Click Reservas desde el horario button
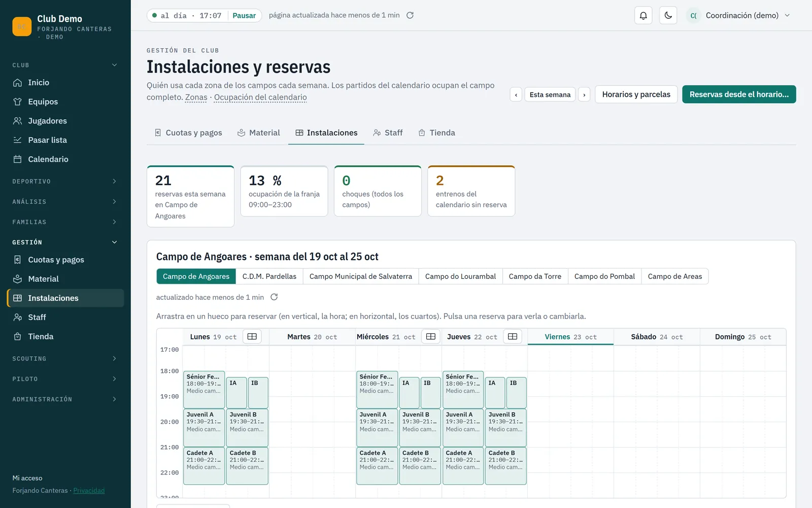 tap(739, 94)
